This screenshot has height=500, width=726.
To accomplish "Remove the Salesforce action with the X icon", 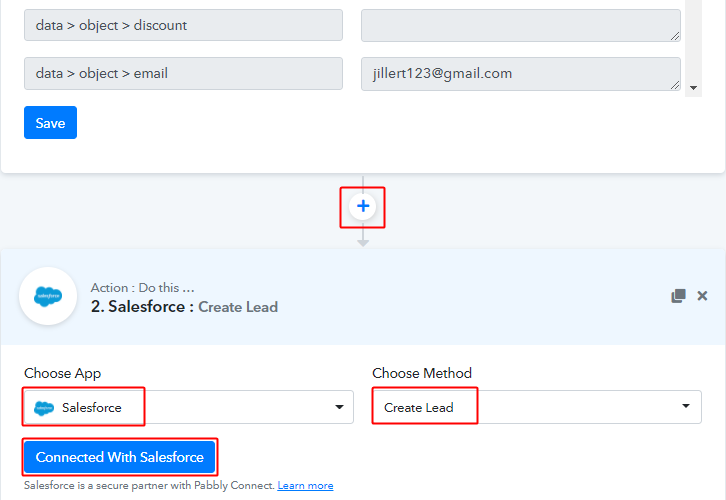I will click(x=702, y=295).
